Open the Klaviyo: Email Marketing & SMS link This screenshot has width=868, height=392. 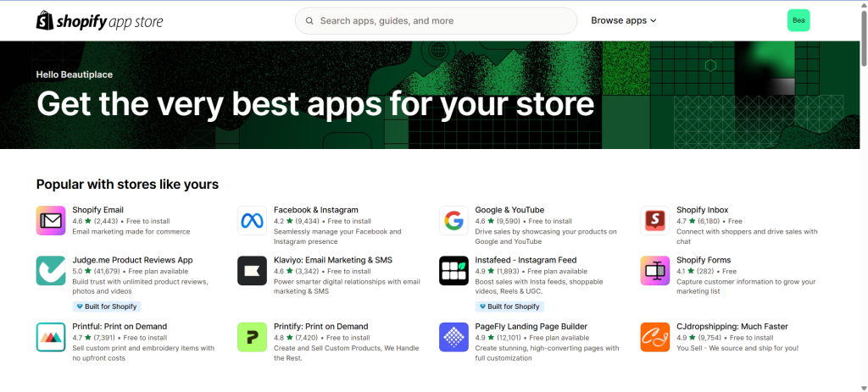click(x=333, y=260)
